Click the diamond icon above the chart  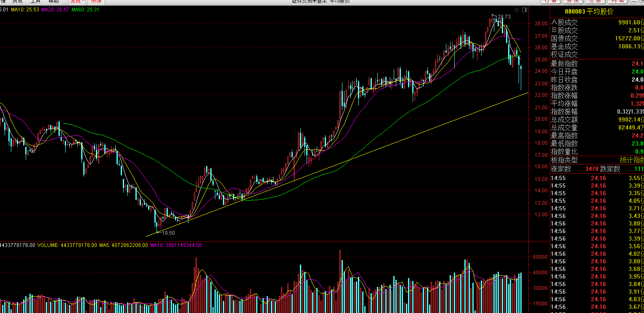517,10
